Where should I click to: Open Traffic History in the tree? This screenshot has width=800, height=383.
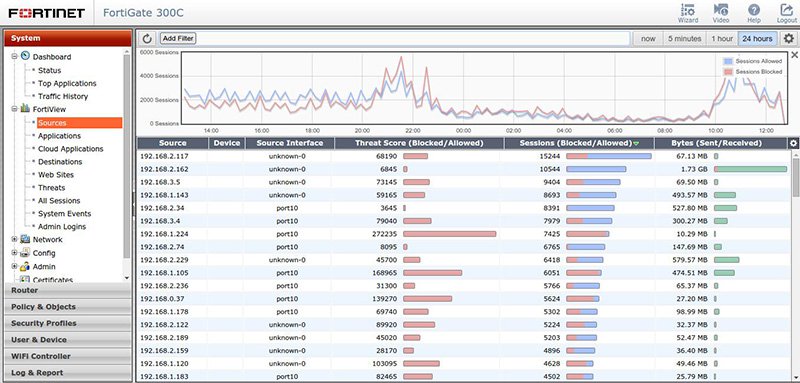(x=63, y=96)
